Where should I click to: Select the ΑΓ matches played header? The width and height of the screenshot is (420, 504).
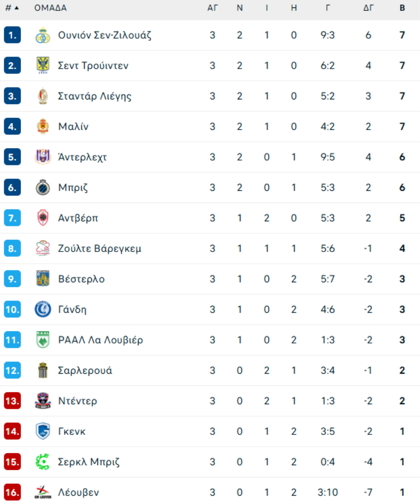click(x=212, y=8)
